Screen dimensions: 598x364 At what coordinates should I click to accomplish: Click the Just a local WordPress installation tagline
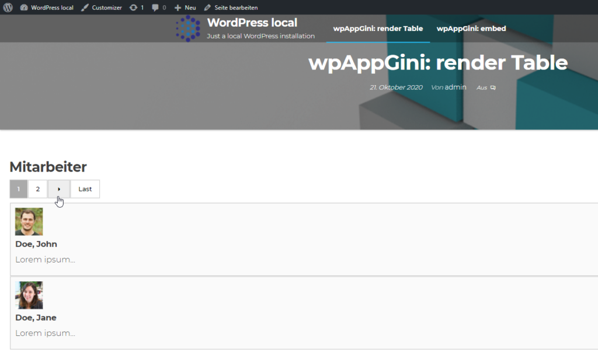pos(261,36)
